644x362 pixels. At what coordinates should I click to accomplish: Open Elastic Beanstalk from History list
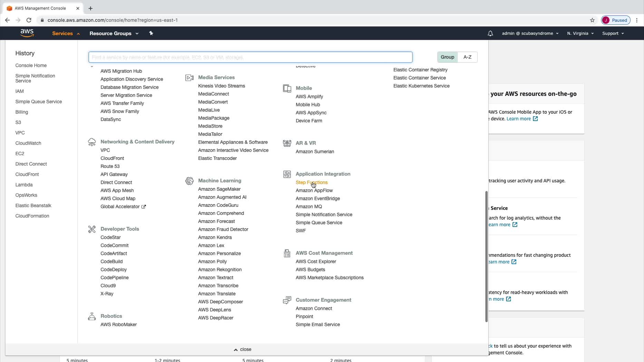point(33,205)
